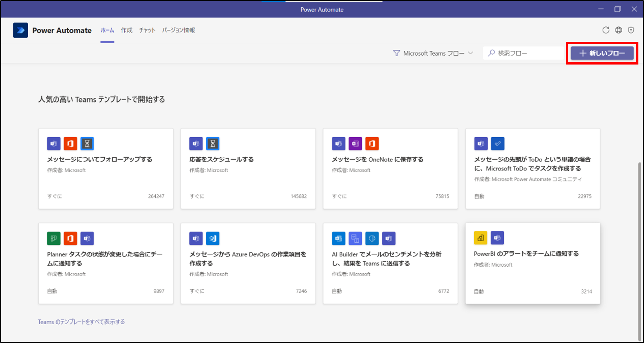Viewport: 644px width, 343px height.
Task: Expand the Microsoft Teams フロー filter dropdown
Action: (433, 53)
